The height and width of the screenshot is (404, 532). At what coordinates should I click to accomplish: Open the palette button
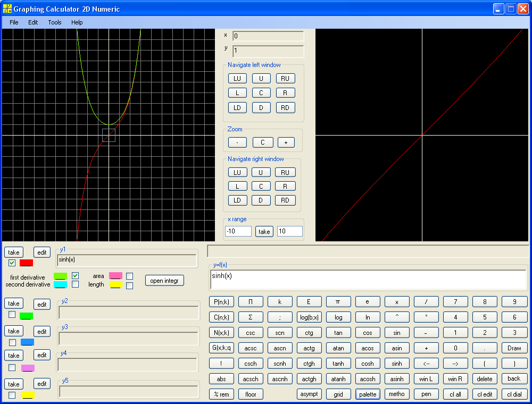(368, 394)
